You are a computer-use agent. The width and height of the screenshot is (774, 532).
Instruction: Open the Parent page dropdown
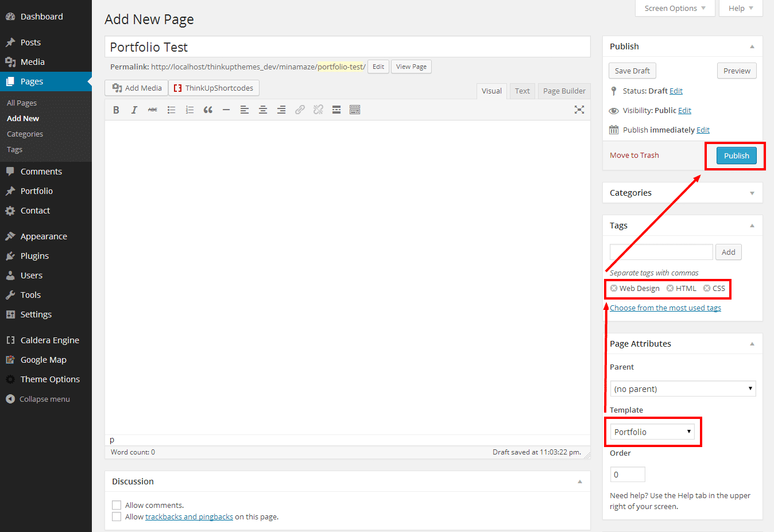coord(683,389)
